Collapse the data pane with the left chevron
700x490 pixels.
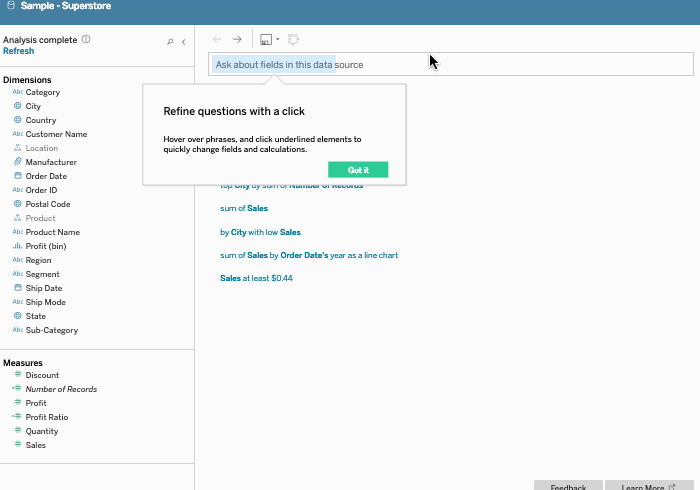184,41
